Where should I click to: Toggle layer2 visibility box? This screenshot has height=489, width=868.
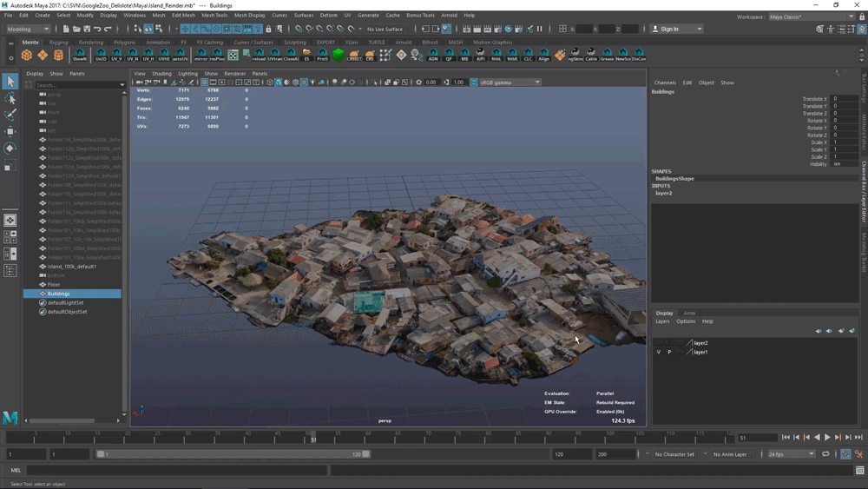click(x=658, y=343)
